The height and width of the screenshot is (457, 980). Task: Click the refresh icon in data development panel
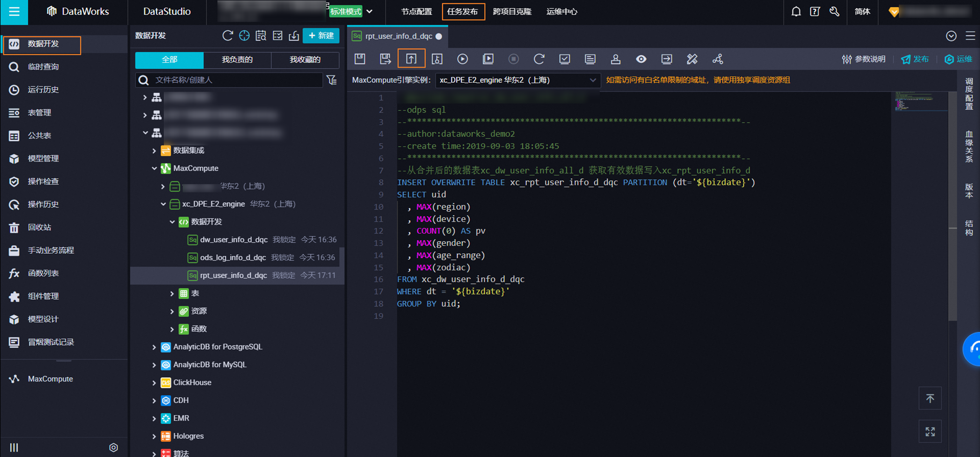[227, 36]
